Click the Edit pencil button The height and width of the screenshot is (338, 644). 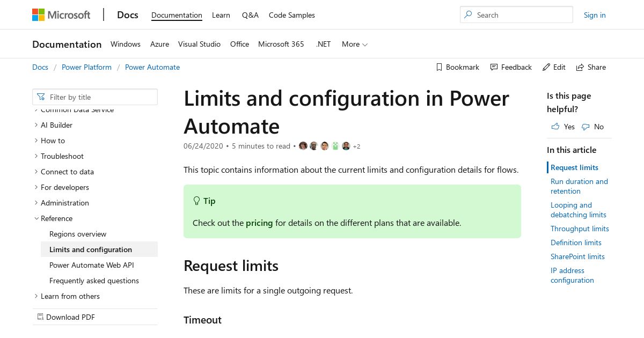click(x=554, y=67)
